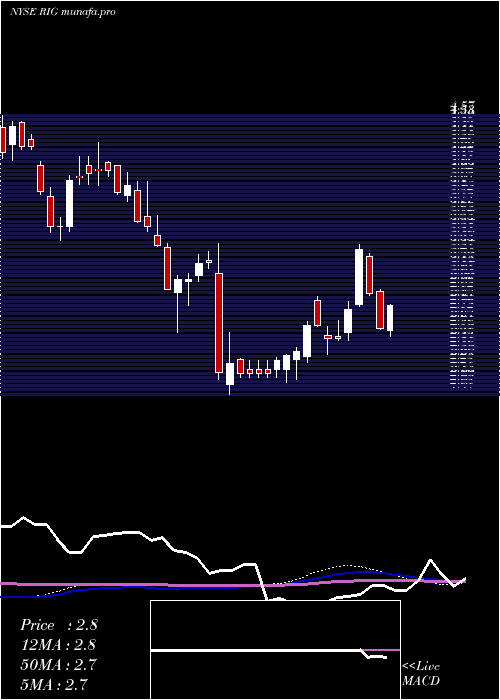Click the '5MA : 2.7' readout
This screenshot has height=700, width=500.
(54, 684)
